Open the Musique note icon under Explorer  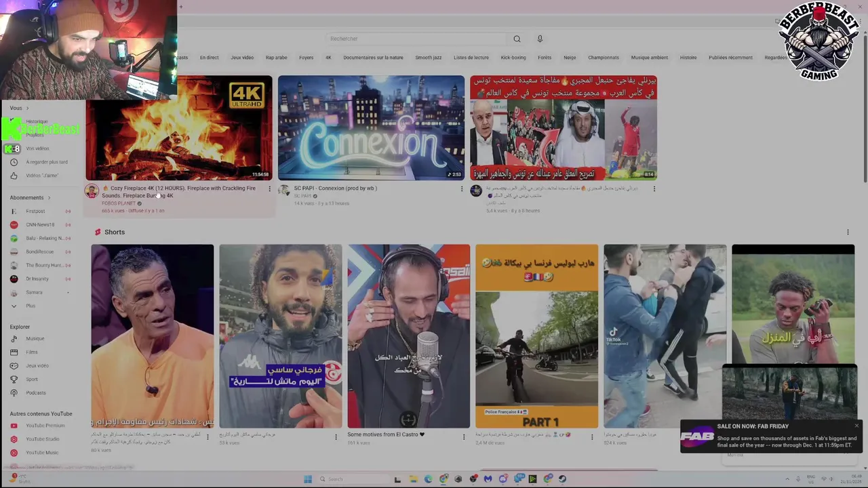click(x=14, y=339)
